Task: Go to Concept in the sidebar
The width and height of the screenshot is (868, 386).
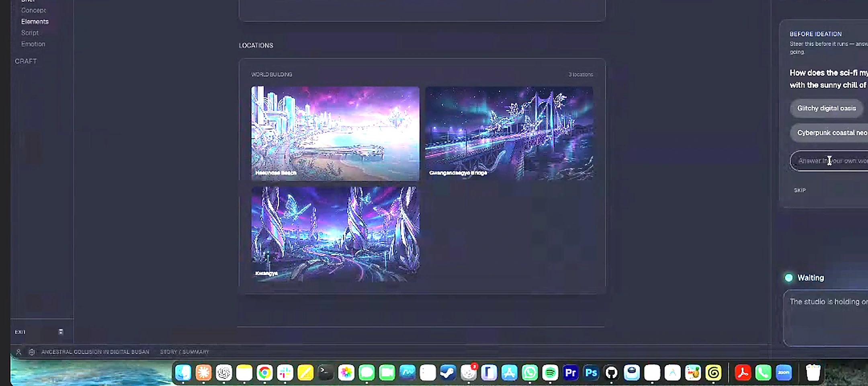Action: point(34,10)
